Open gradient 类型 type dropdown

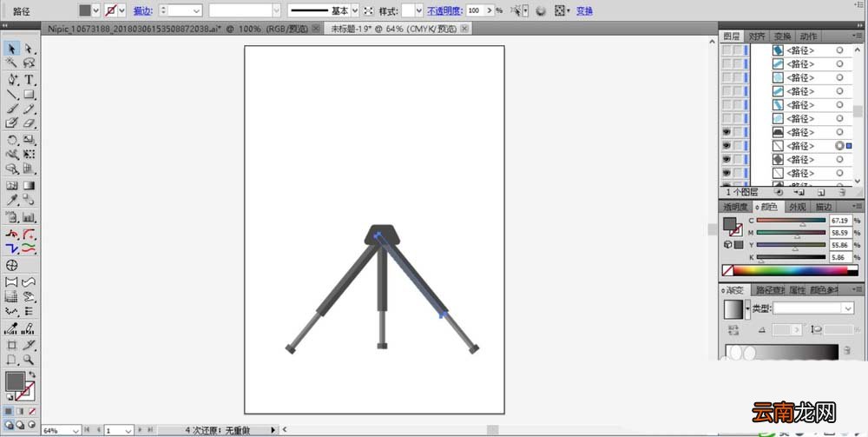848,308
